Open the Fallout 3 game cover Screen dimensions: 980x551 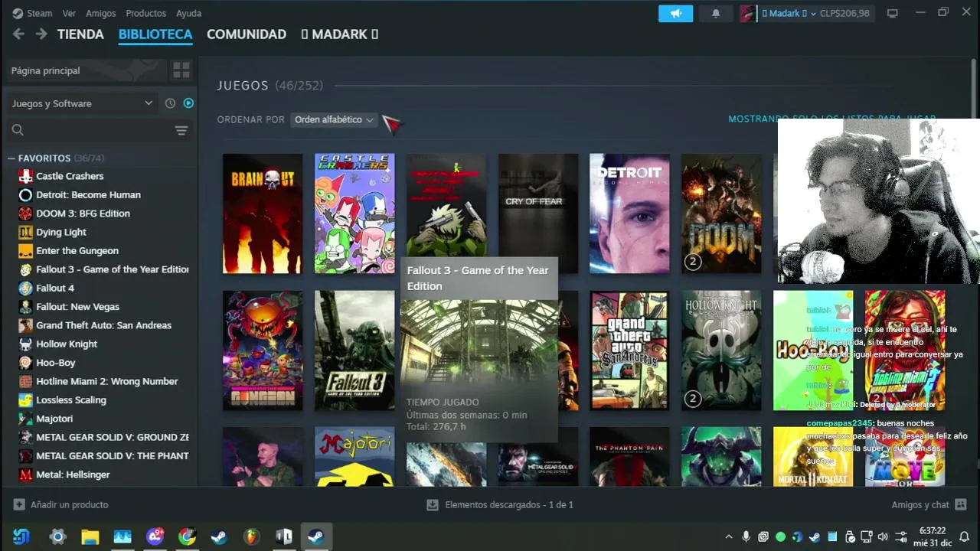(x=354, y=350)
